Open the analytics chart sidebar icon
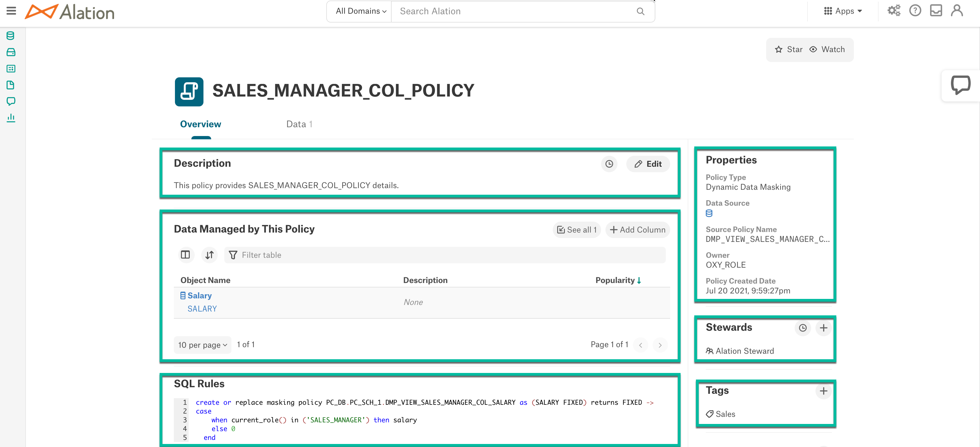 (11, 118)
